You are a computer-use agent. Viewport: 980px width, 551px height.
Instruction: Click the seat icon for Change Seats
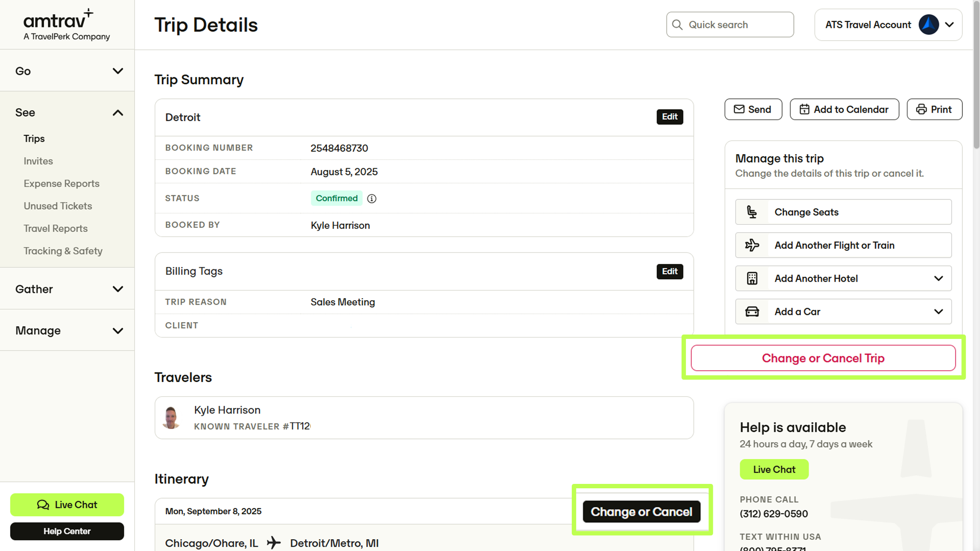click(x=752, y=212)
